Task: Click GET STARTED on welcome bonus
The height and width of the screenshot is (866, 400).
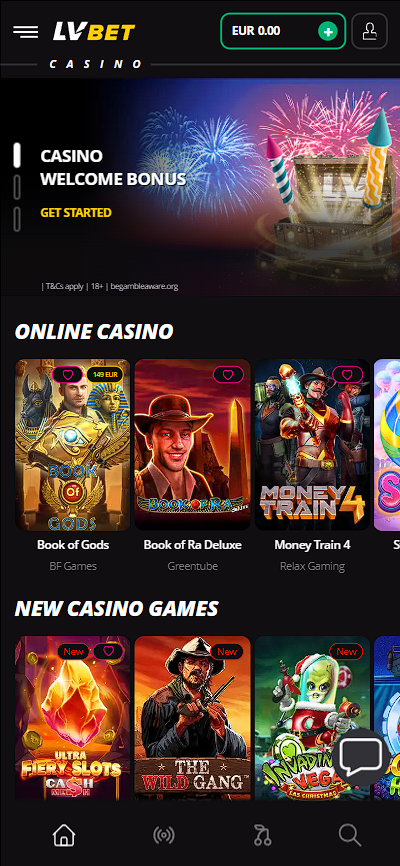Action: [76, 213]
